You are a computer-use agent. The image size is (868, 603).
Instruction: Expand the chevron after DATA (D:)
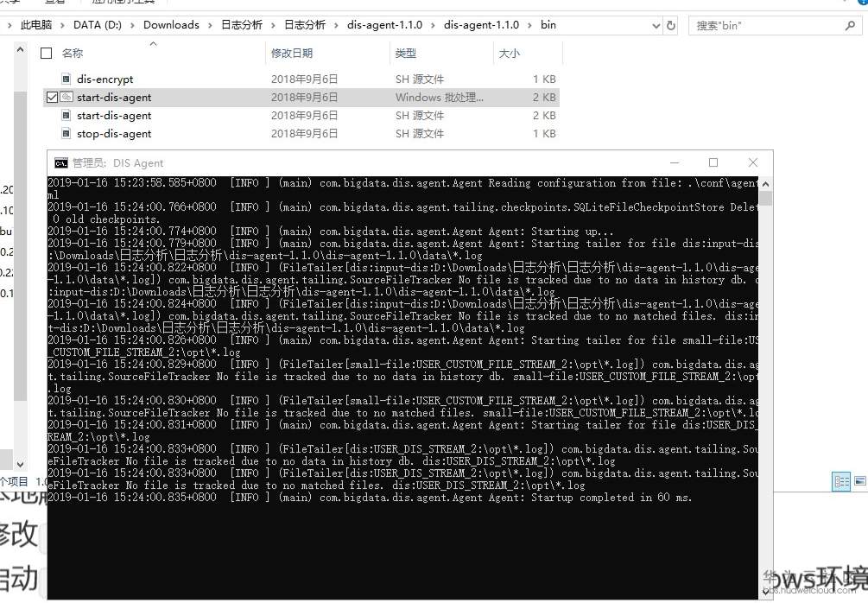(x=132, y=25)
